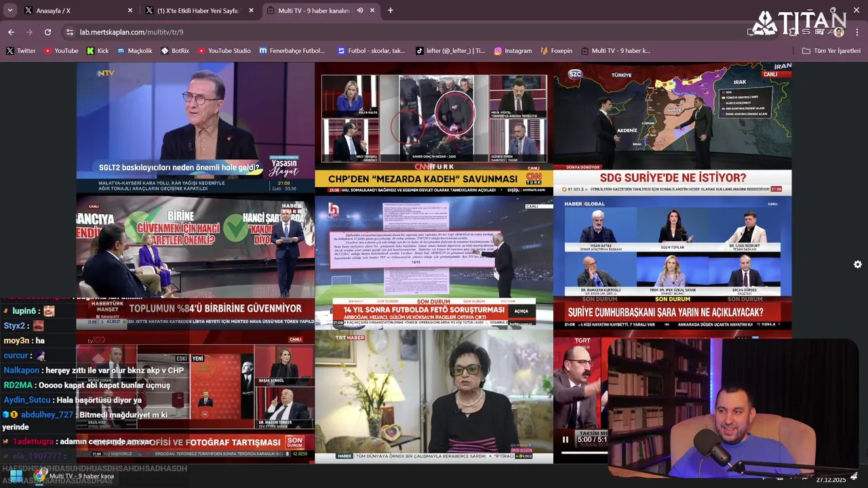Open a new browser tab
This screenshot has height=488, width=868.
click(390, 10)
